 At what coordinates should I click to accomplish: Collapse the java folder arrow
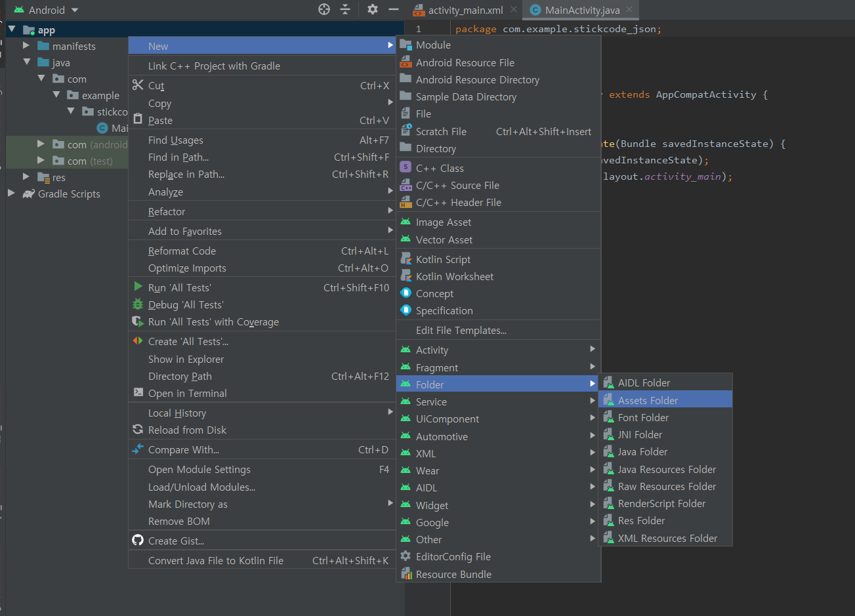coord(27,62)
